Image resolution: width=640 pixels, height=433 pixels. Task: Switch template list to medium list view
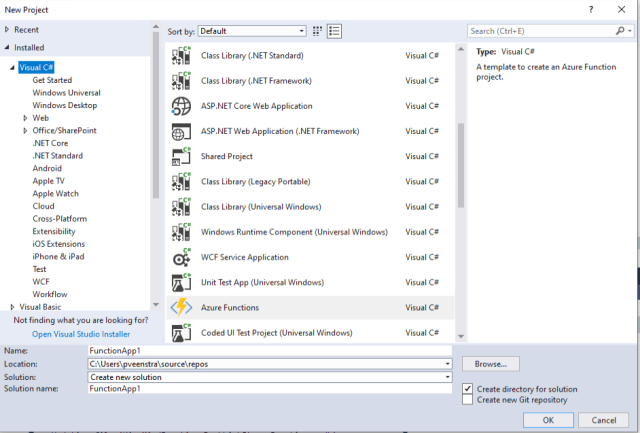334,31
